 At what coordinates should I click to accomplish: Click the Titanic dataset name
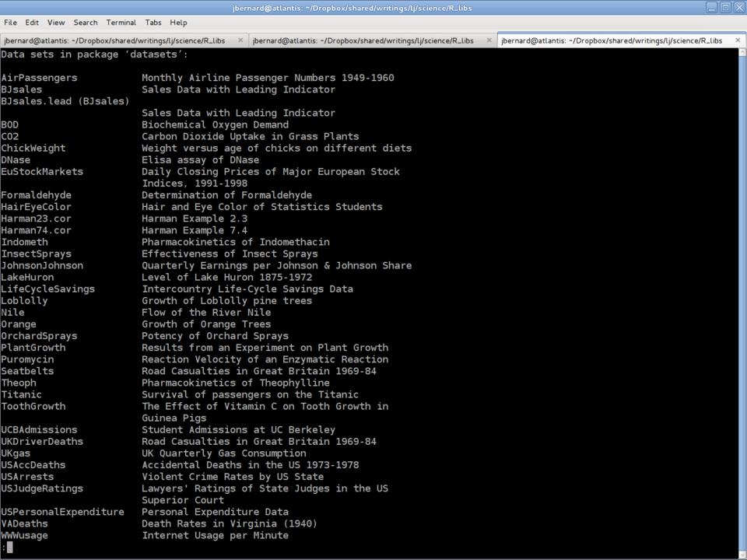pyautogui.click(x=22, y=394)
